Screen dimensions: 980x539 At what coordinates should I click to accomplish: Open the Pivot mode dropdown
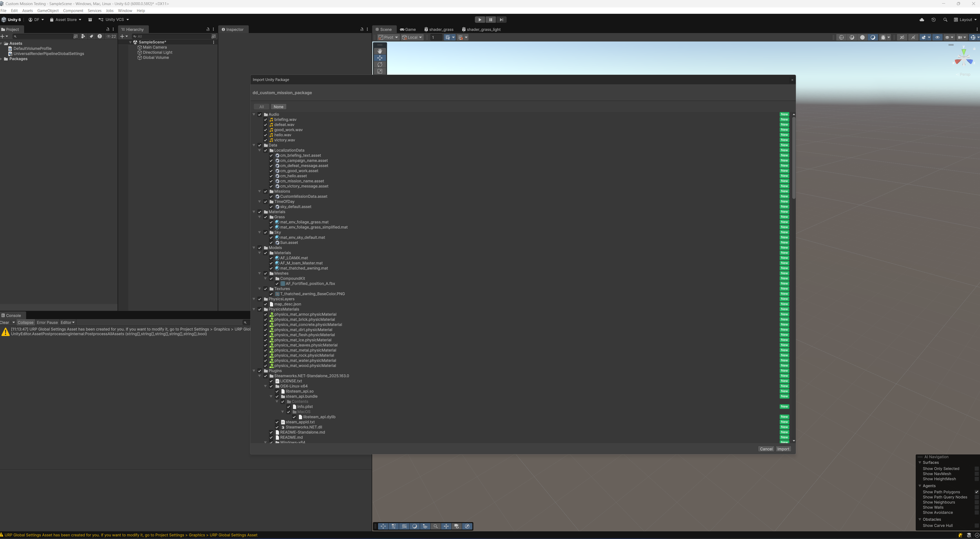(388, 37)
